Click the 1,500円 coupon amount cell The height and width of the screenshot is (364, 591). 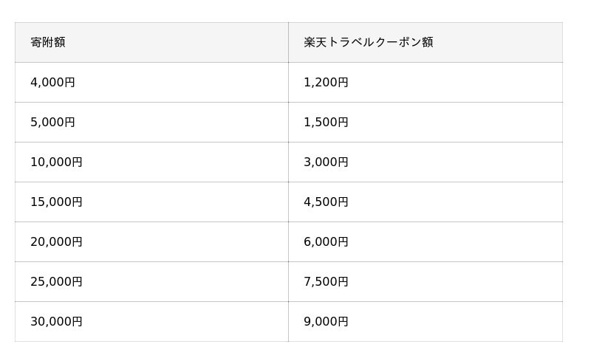326,123
